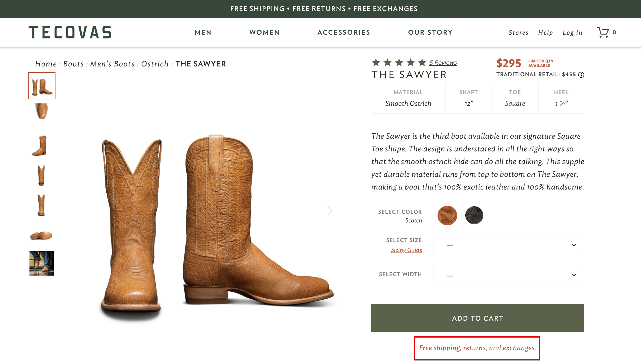Open the Women menu
This screenshot has height=364, width=641.
(x=264, y=32)
